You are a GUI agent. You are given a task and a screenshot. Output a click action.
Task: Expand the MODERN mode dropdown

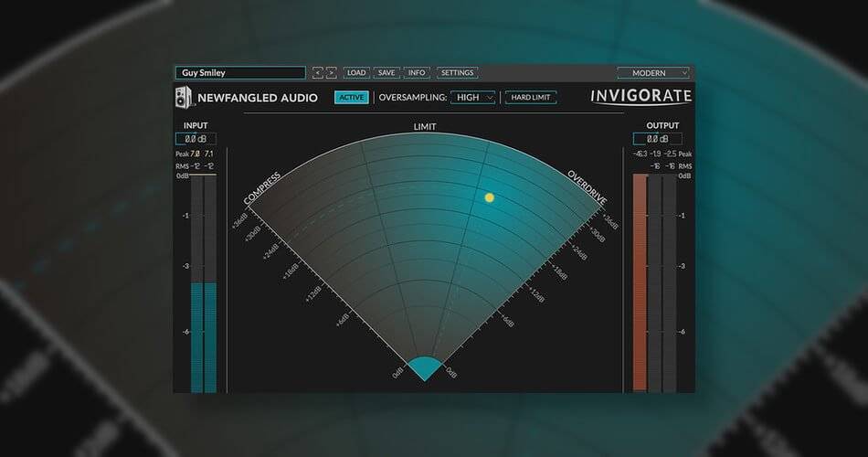(x=653, y=72)
